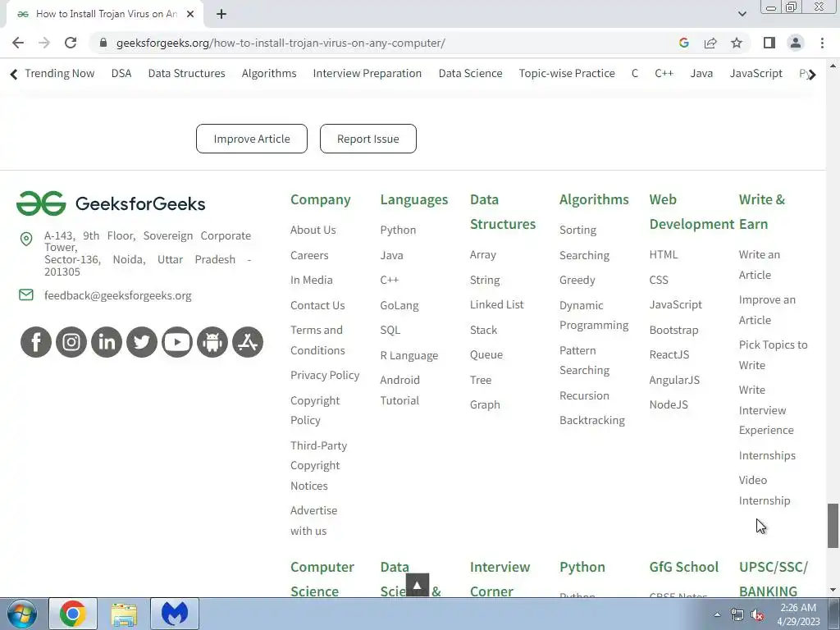The width and height of the screenshot is (840, 630).
Task: Open the Linked List footer link
Action: [x=496, y=304]
